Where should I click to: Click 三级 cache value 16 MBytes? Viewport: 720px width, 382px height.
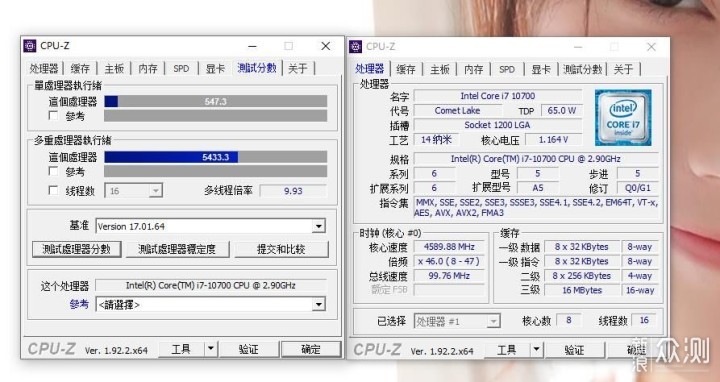582,290
